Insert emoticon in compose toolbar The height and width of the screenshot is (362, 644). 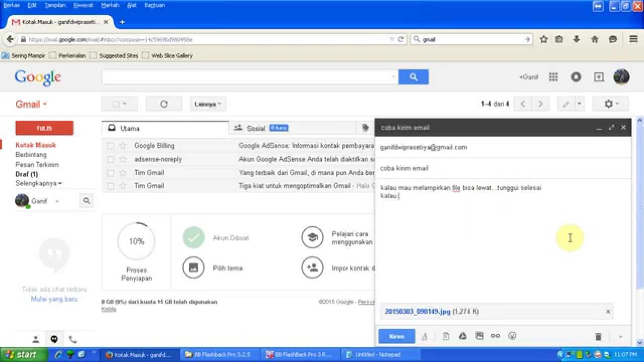[513, 336]
